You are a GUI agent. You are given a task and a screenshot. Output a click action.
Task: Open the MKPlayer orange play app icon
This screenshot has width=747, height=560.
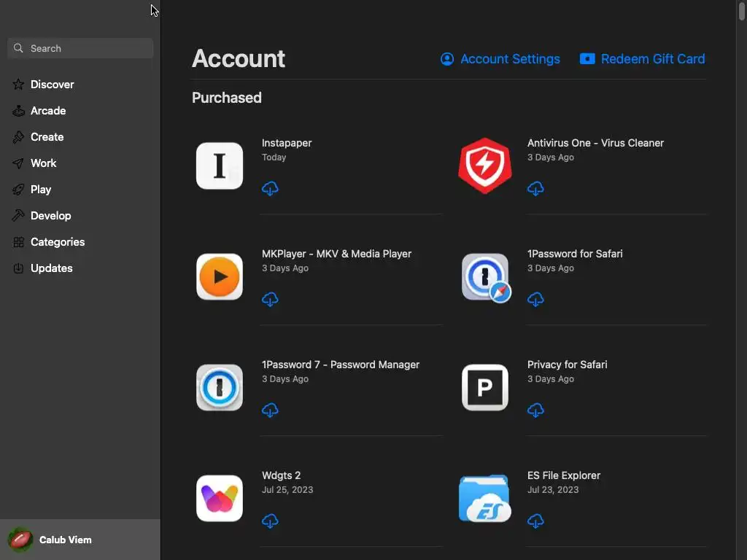tap(220, 276)
